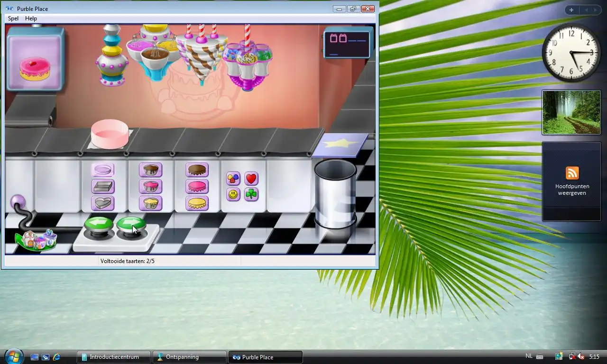Viewport: 607px width, 364px height.
Task: Return to Purble Place village icon
Action: click(36, 240)
